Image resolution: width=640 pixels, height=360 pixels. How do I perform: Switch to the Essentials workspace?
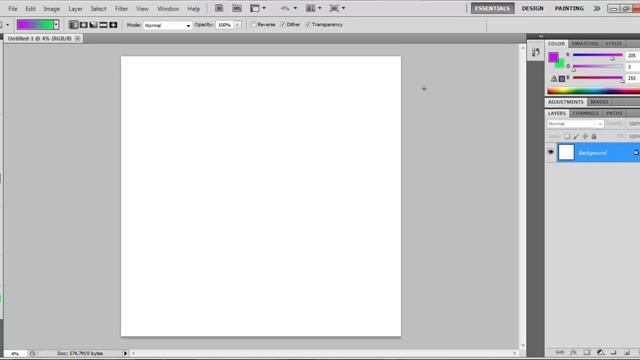[x=493, y=8]
